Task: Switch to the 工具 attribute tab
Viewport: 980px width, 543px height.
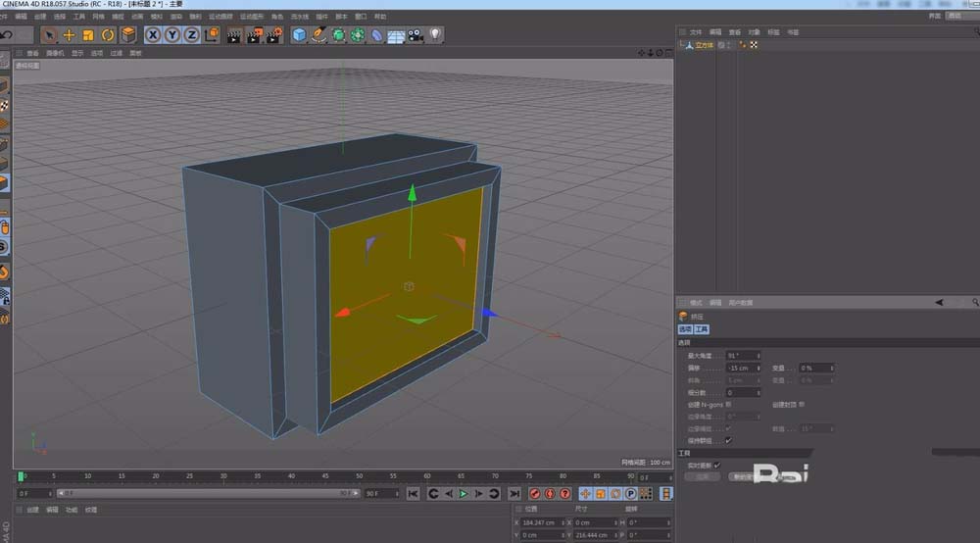Action: tap(702, 329)
